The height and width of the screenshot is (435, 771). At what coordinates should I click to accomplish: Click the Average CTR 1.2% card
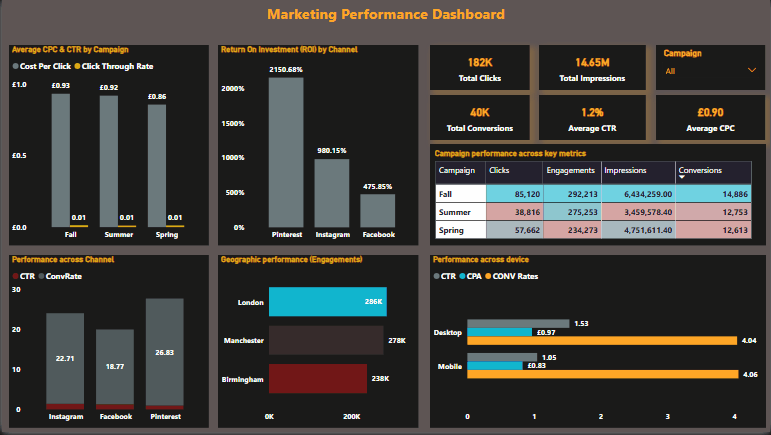pyautogui.click(x=592, y=118)
